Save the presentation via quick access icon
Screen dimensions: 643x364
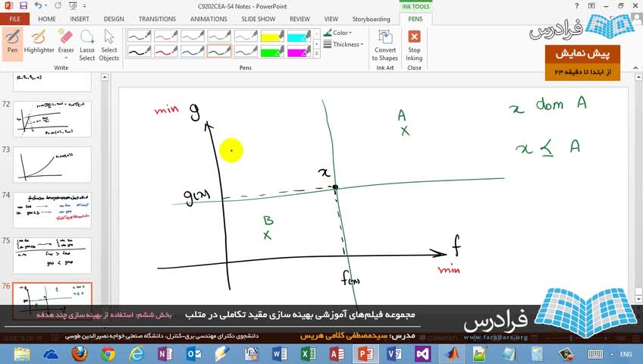(23, 6)
